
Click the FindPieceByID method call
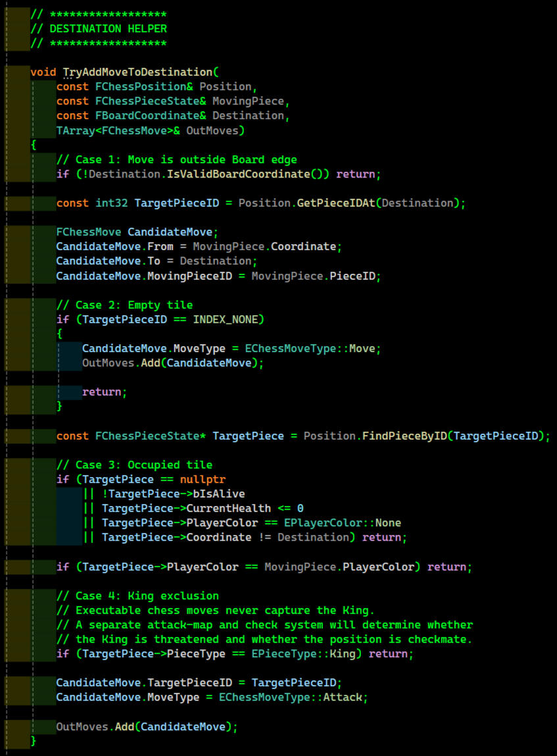(x=404, y=436)
